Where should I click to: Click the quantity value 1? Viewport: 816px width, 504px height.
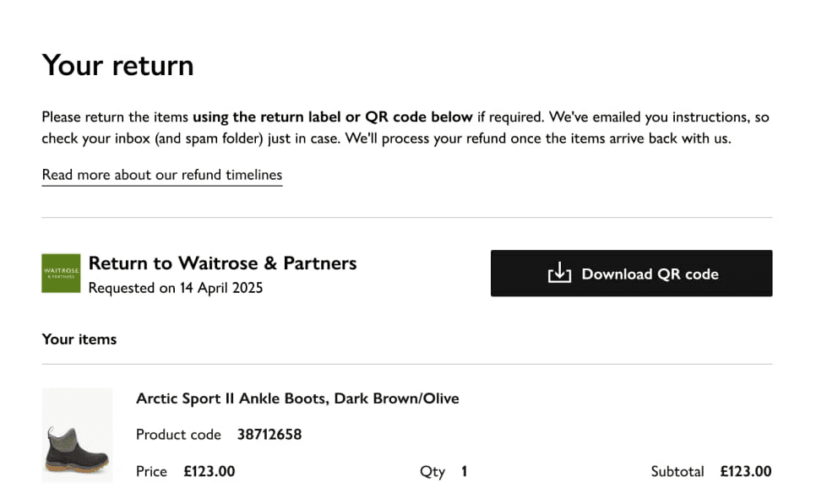click(x=464, y=471)
